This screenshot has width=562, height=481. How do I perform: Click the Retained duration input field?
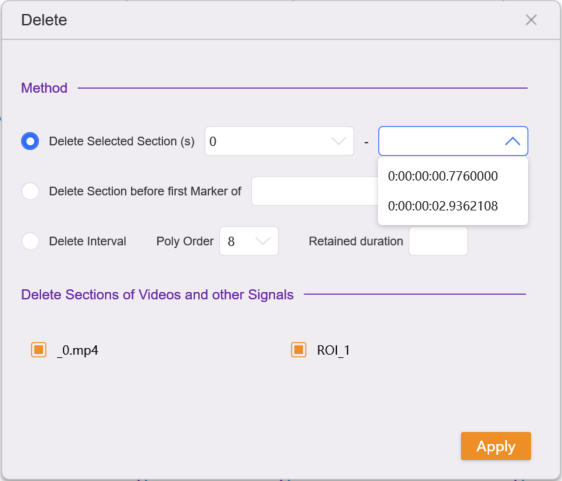click(438, 241)
